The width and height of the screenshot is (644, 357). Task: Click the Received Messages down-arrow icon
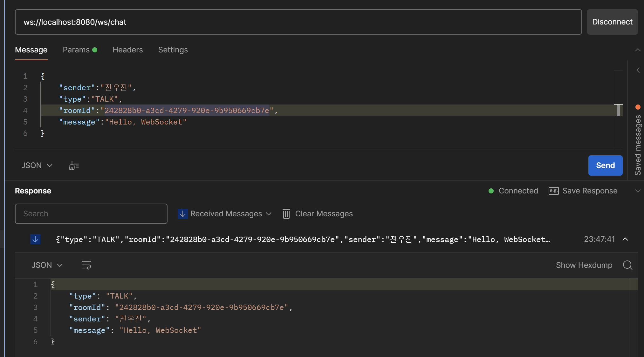183,214
